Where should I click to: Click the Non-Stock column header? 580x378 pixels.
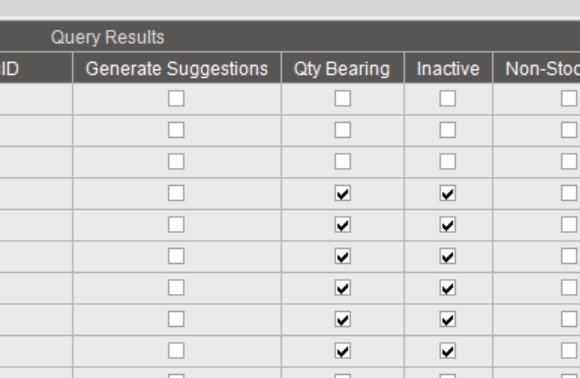click(x=537, y=68)
